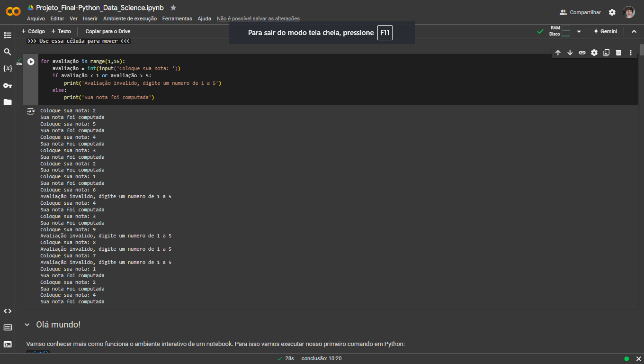Run the avaliação for-loop code cell
Screen dimensions: 644x364
31,62
